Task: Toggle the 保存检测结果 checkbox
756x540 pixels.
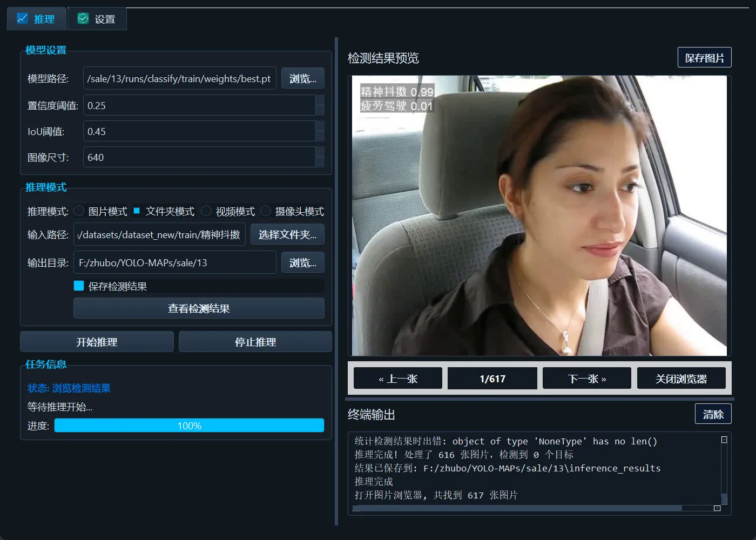Action: click(78, 286)
